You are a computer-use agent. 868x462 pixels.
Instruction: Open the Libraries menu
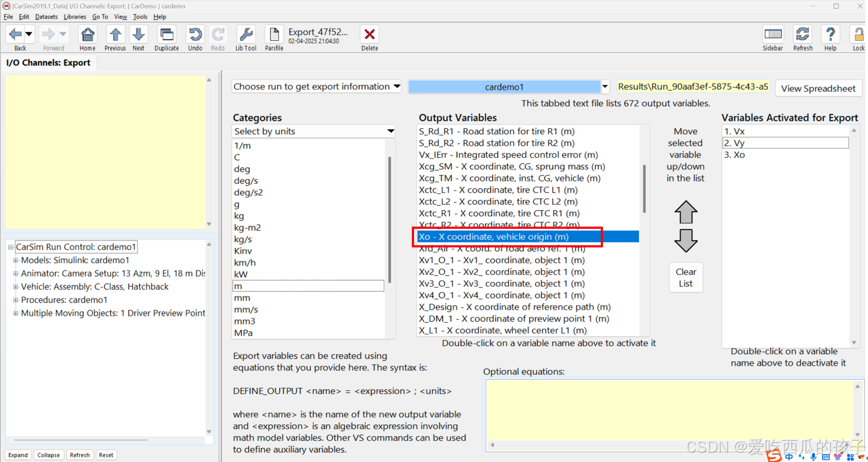click(x=75, y=17)
